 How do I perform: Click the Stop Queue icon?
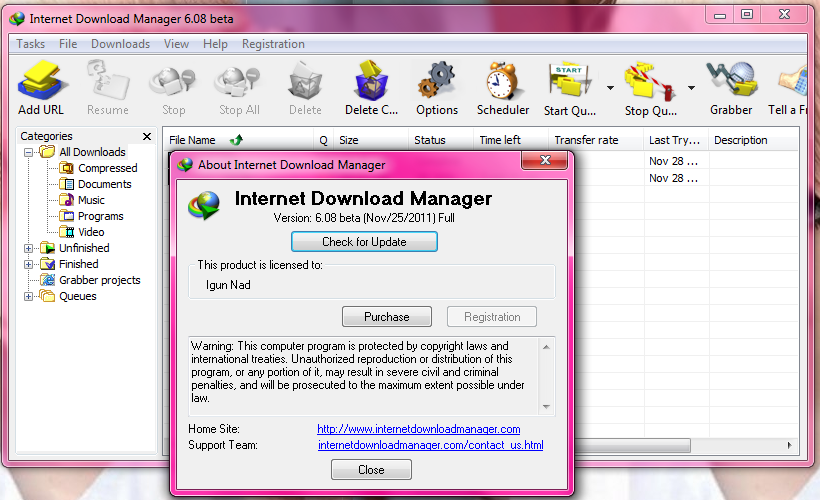click(651, 81)
